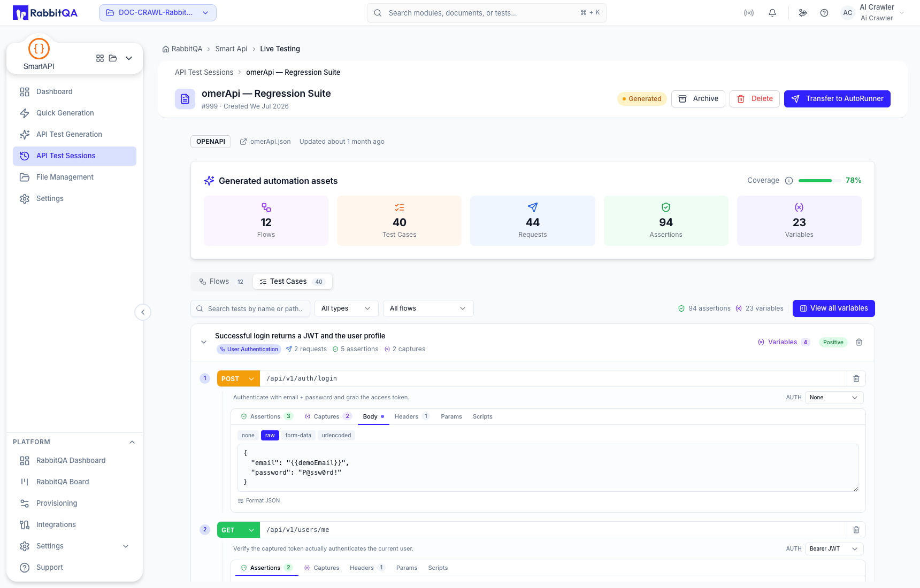Image resolution: width=920 pixels, height=588 pixels.
Task: Click the Format JSON icon
Action: coord(241,501)
